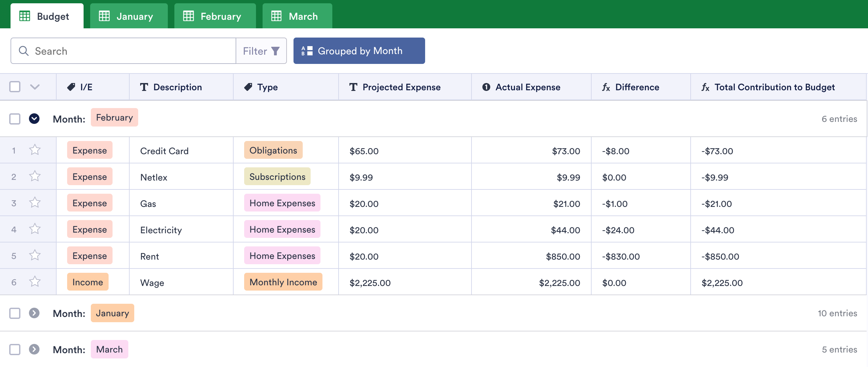
Task: Click the Subscriptions type tag
Action: pos(277,176)
